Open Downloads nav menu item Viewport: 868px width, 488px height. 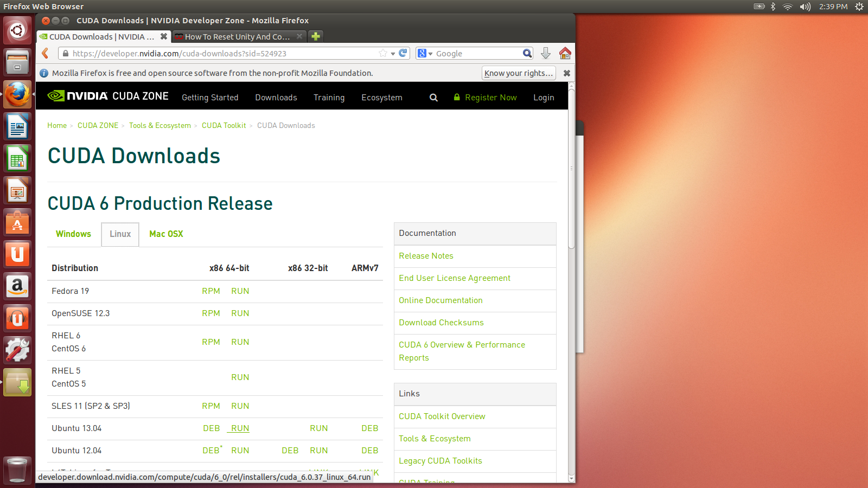click(x=276, y=98)
